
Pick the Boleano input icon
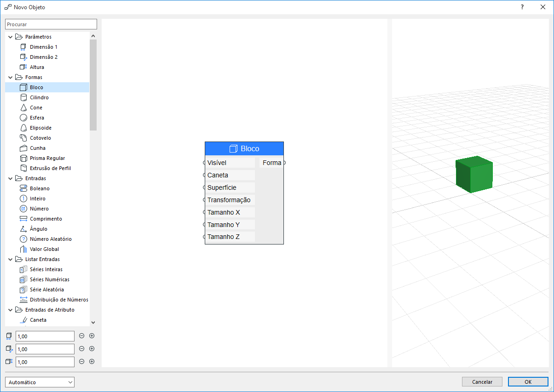24,188
